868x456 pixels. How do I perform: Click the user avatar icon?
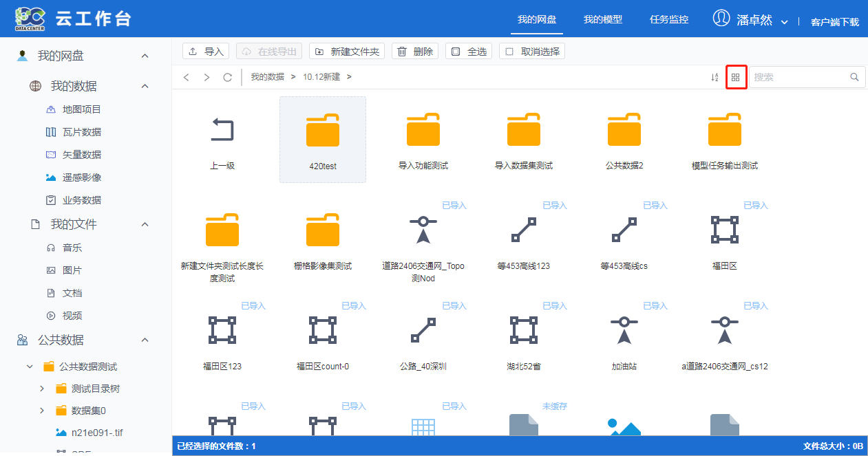tap(721, 19)
